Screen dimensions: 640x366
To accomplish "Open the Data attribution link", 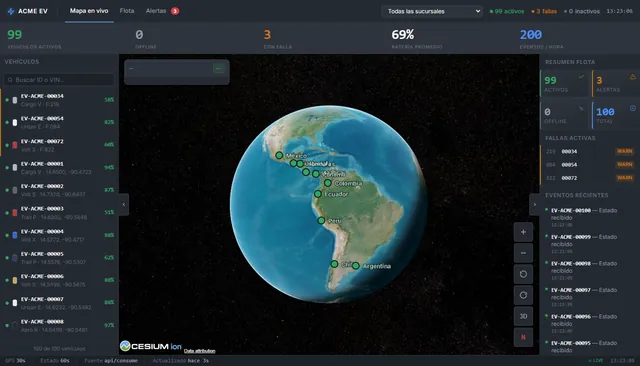I will point(200,351).
